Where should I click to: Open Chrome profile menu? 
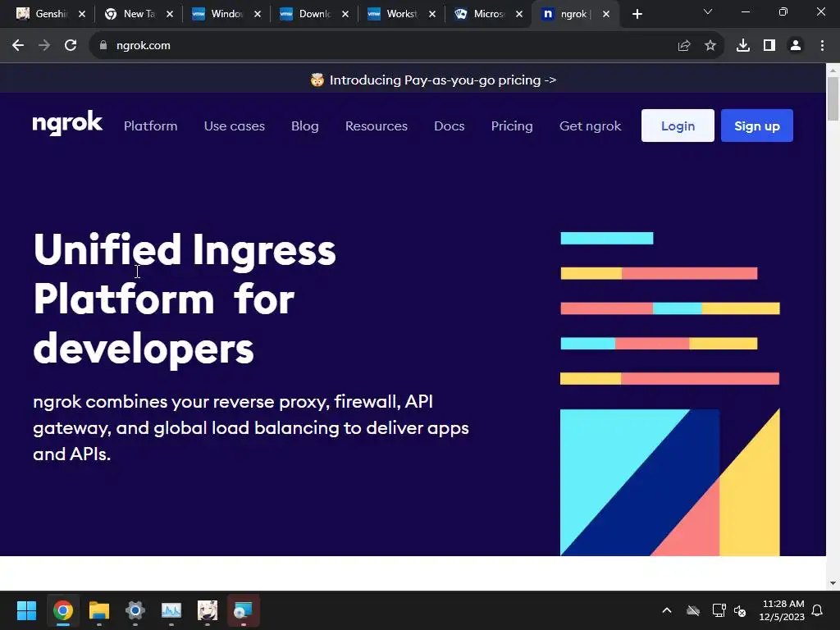[x=796, y=46]
